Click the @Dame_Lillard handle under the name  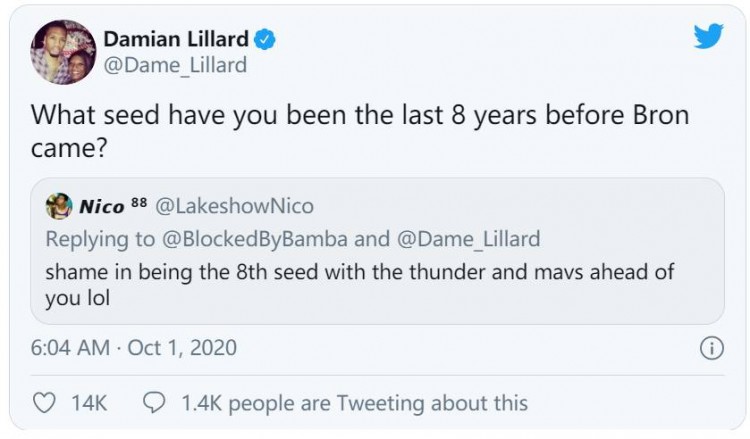click(x=174, y=65)
